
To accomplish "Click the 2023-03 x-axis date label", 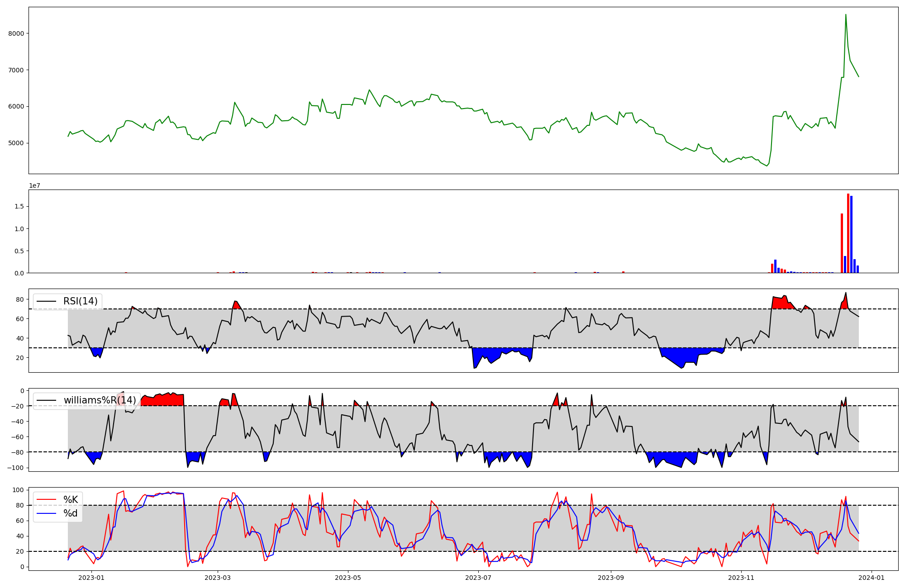I will click(x=218, y=578).
